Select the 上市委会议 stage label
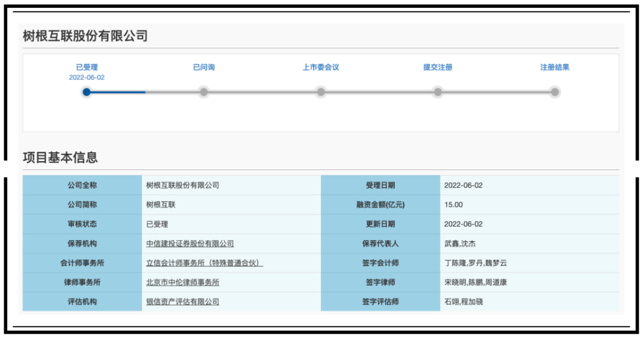 pyautogui.click(x=321, y=67)
